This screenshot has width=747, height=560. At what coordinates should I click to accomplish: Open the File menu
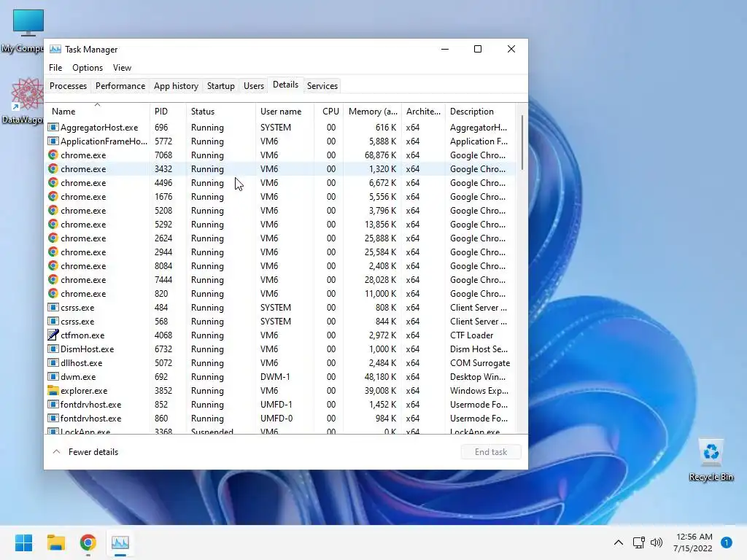(55, 68)
